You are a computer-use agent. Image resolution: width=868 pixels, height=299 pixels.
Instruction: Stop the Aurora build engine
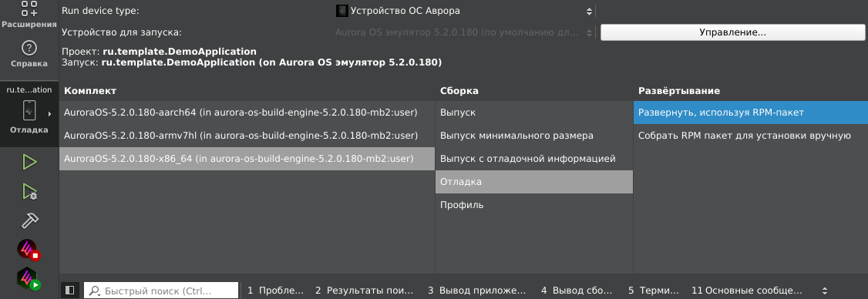(x=29, y=250)
